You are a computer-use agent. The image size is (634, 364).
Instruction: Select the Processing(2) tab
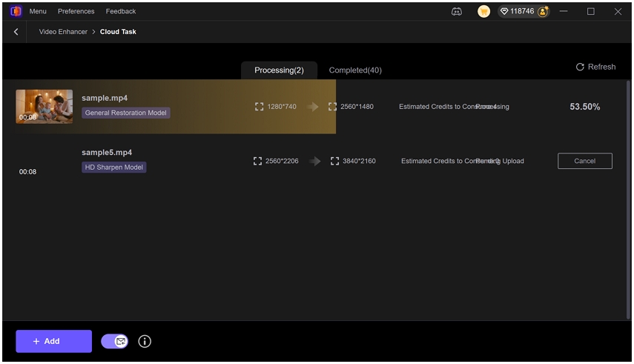click(279, 70)
